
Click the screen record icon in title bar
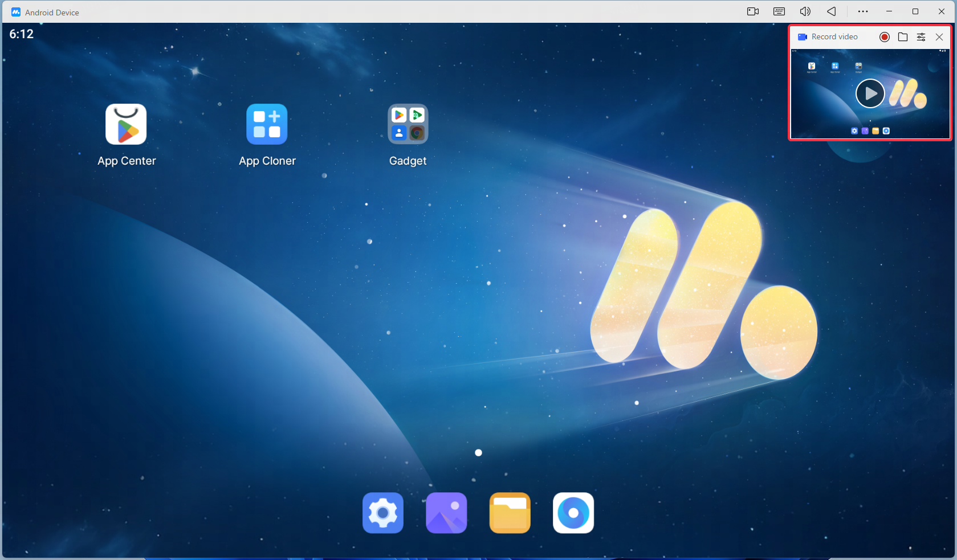[x=753, y=11]
